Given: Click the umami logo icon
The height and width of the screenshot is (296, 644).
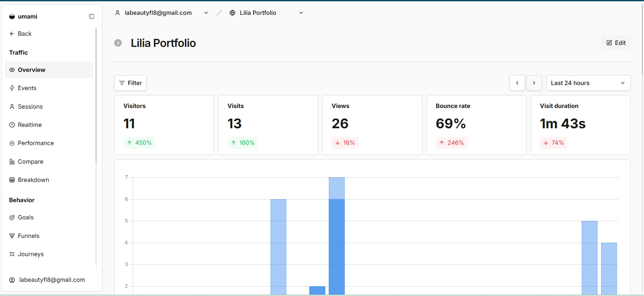Looking at the screenshot, I should point(12,17).
